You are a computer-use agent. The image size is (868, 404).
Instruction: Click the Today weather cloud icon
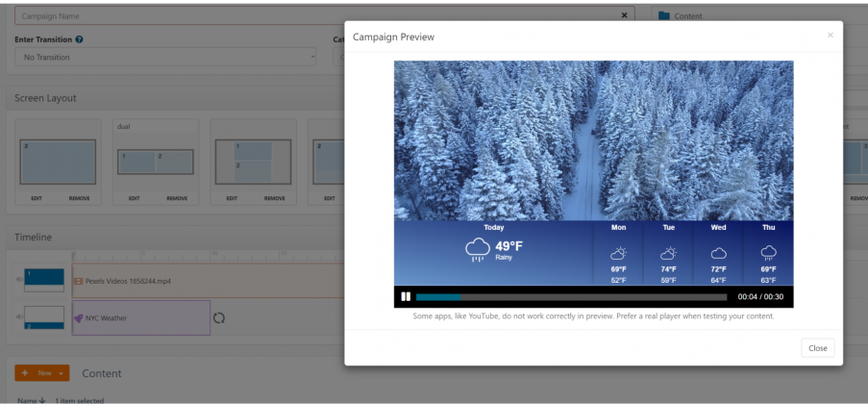477,249
